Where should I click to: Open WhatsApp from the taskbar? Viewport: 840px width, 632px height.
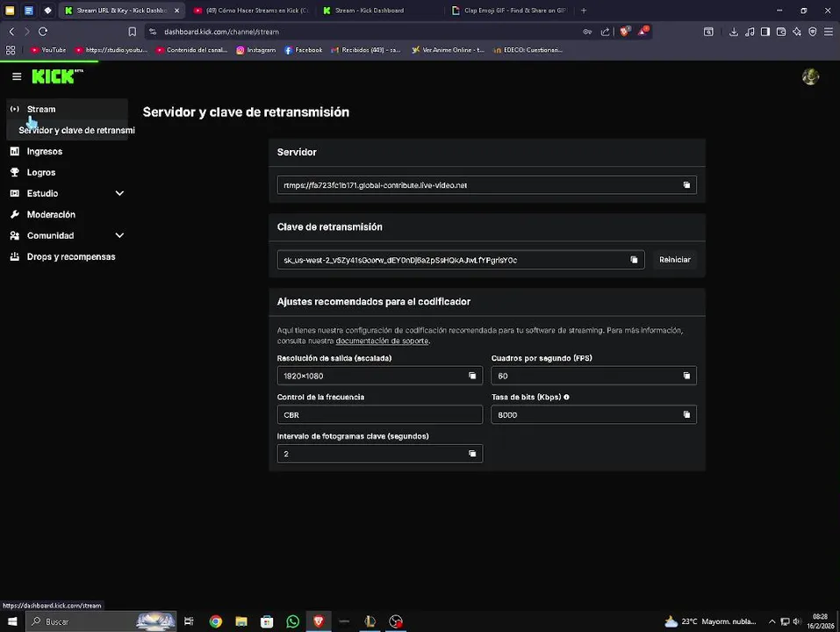click(x=292, y=621)
